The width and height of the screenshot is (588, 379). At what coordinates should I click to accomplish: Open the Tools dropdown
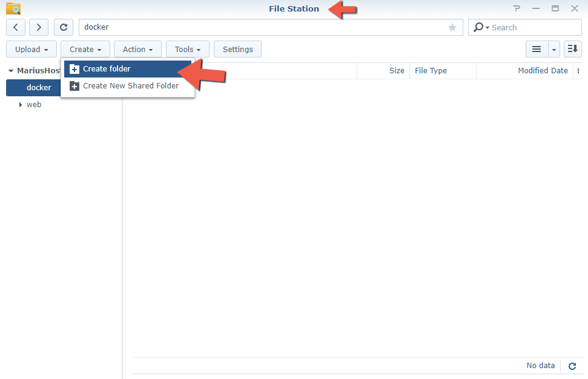point(187,49)
